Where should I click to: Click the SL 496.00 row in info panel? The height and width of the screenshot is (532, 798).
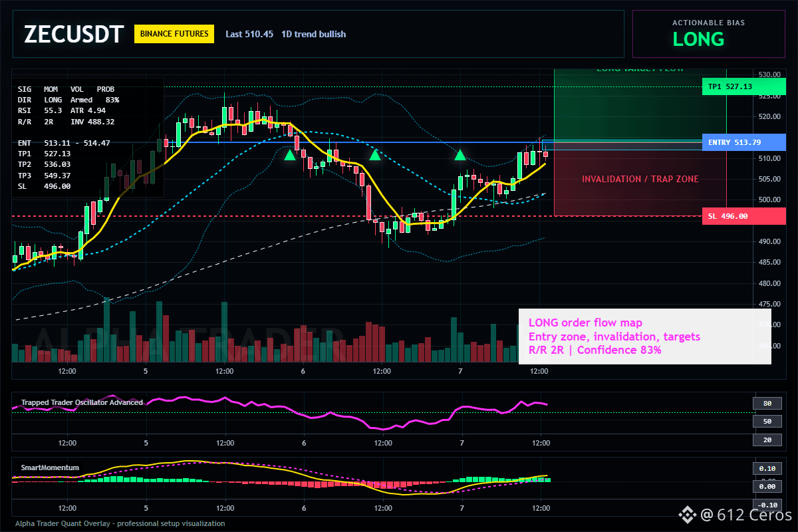click(44, 186)
